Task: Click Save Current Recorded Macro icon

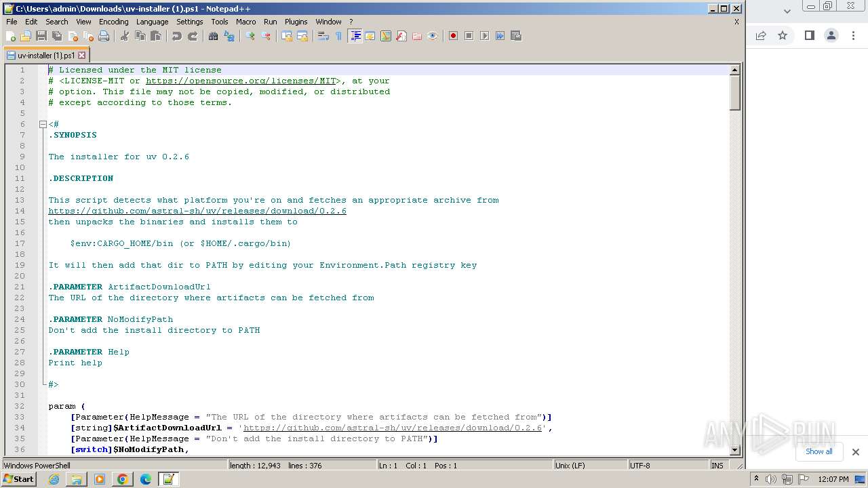Action: 515,36
